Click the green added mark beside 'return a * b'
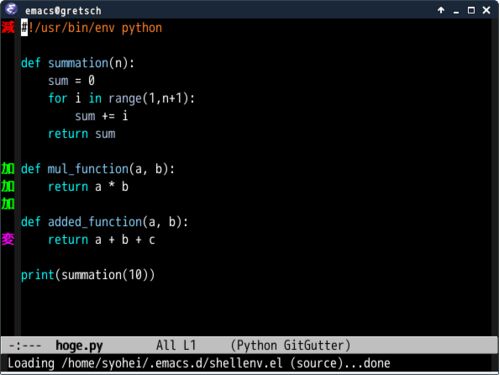The width and height of the screenshot is (500, 375). click(x=8, y=186)
